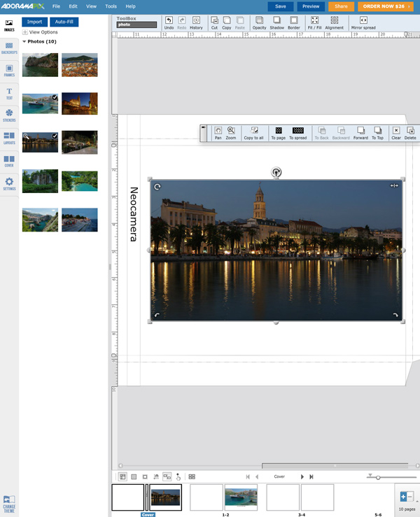Open the Alignment tool
Screen dimensions: 420x517
pyautogui.click(x=334, y=22)
